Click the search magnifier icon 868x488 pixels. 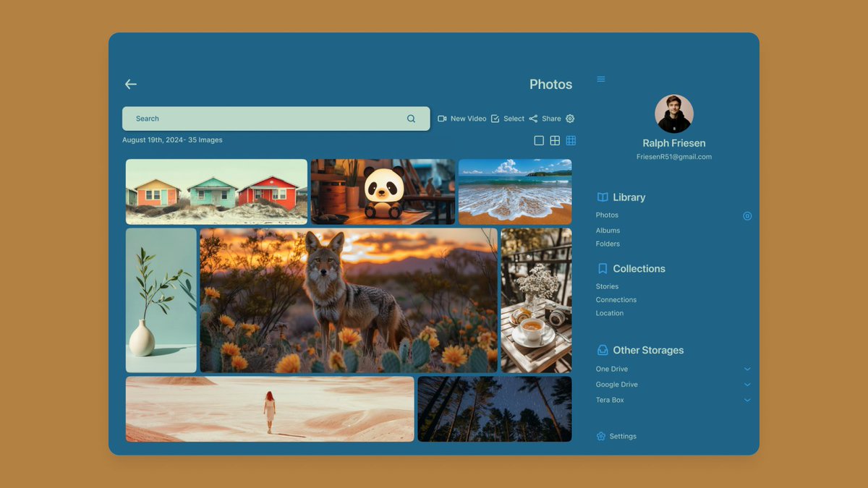click(411, 118)
